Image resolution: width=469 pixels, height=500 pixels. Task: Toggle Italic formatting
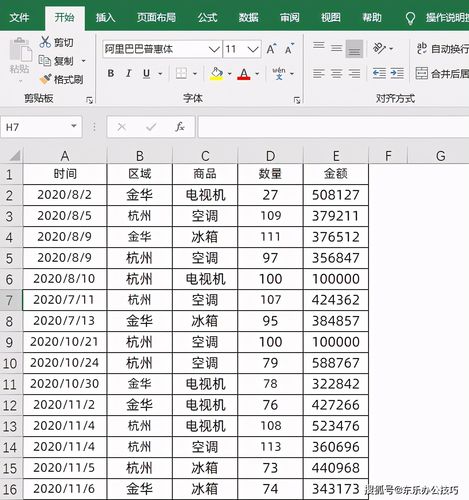[129, 73]
